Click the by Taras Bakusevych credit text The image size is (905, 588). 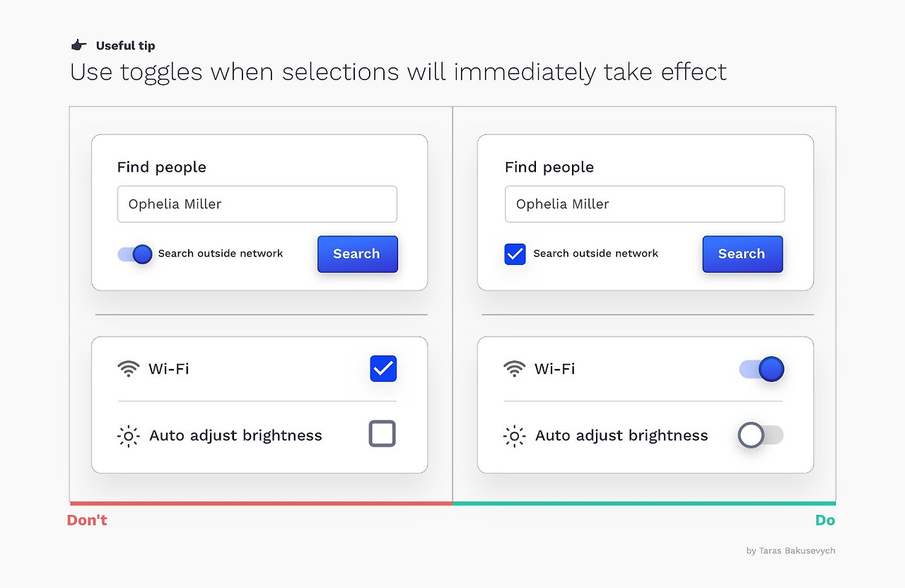pyautogui.click(x=790, y=551)
